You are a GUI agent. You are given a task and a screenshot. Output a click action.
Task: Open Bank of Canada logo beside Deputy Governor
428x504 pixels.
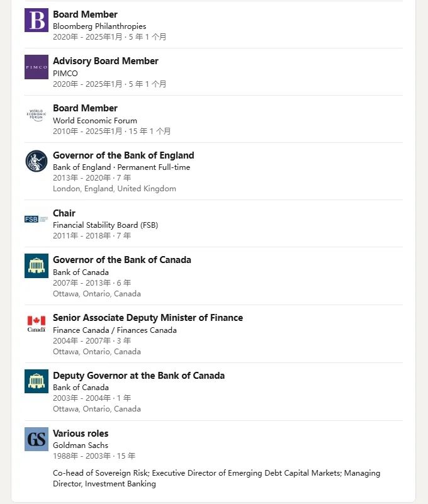[37, 381]
